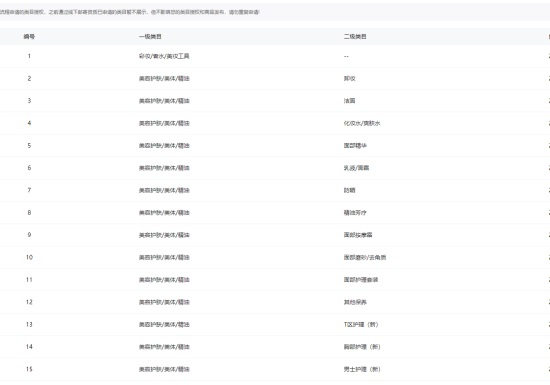
Task: Click row number 15 in 编号 column
Action: [29, 369]
